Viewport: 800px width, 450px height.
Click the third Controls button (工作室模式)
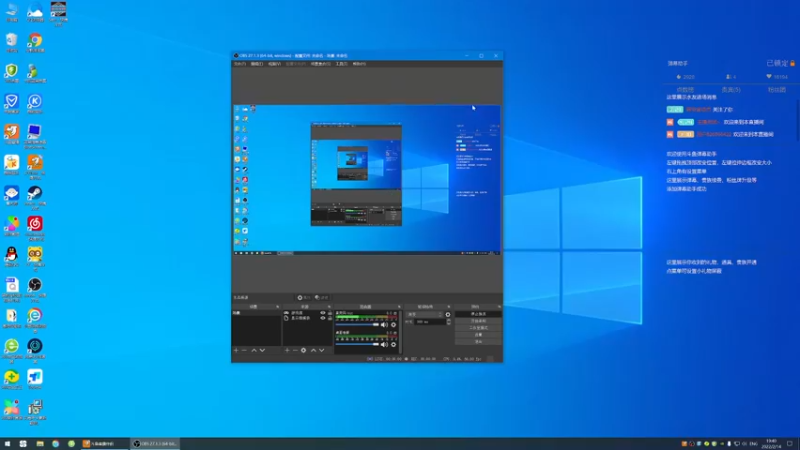coord(478,328)
